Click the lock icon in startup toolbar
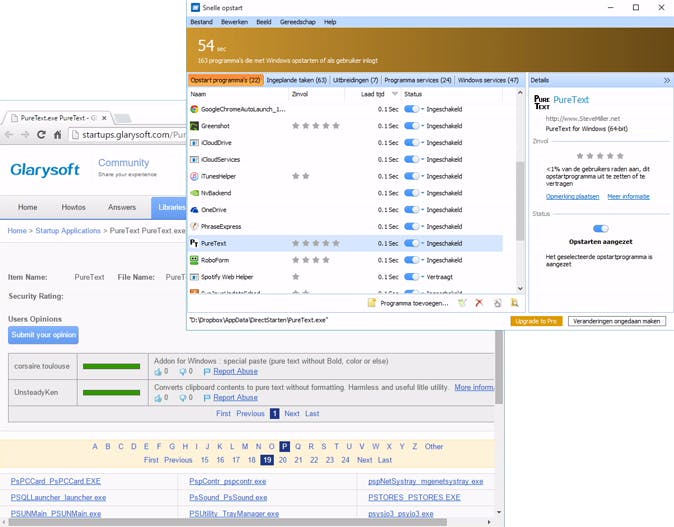 497,303
